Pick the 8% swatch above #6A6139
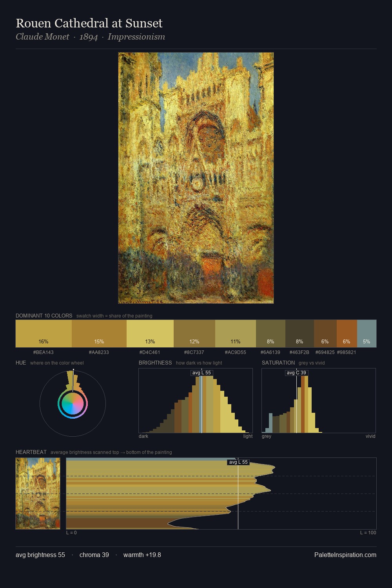This screenshot has height=588, width=392. pyautogui.click(x=270, y=334)
